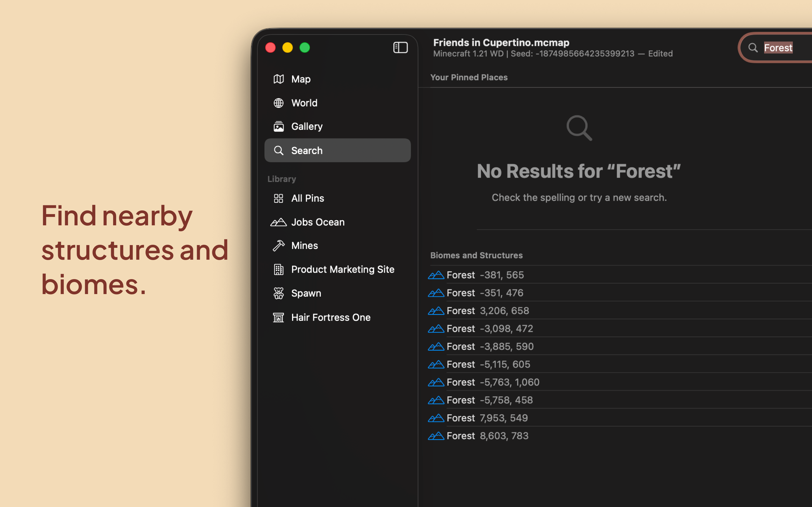
Task: Click the magnifier icon in search field
Action: (x=753, y=48)
